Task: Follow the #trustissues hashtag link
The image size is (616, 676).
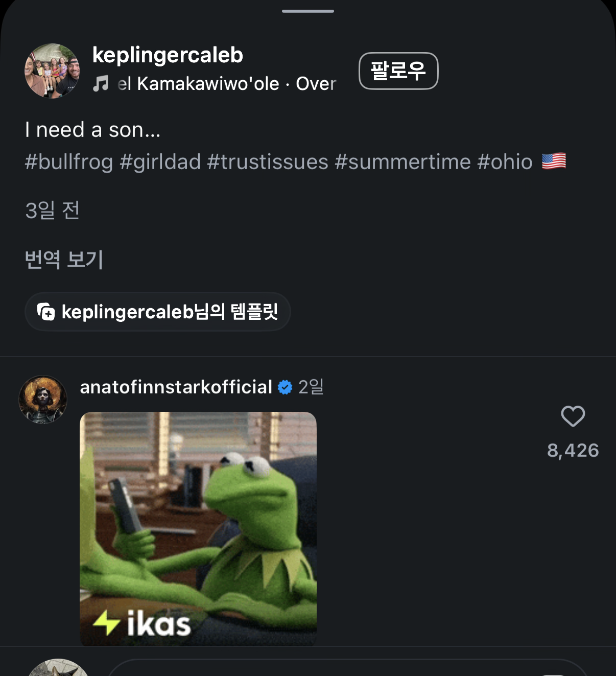Action: (x=268, y=162)
